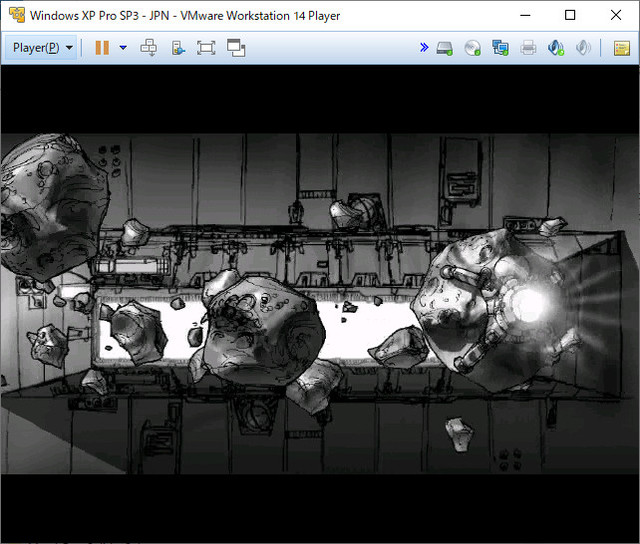640x544 pixels.
Task: Minimize the VMware Player window
Action: (525, 15)
